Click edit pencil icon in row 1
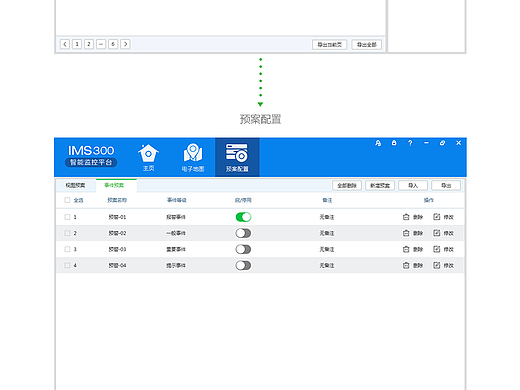Viewport: 520px width, 390px height. coord(437,217)
